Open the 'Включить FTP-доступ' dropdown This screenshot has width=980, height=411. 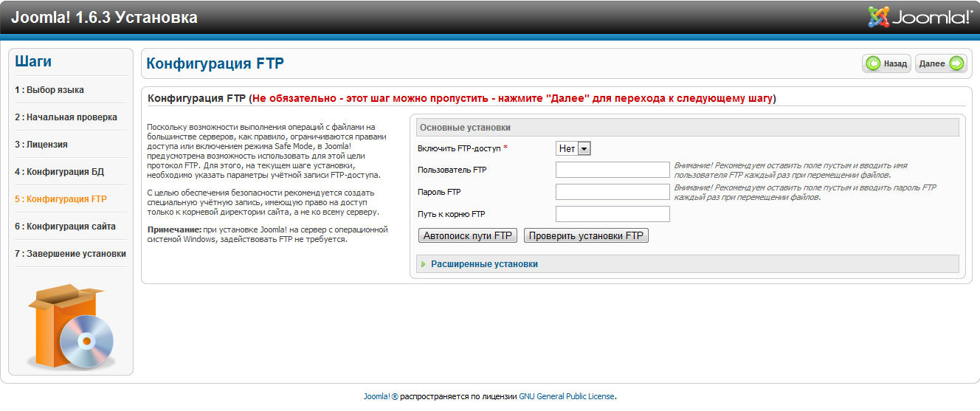coord(573,148)
